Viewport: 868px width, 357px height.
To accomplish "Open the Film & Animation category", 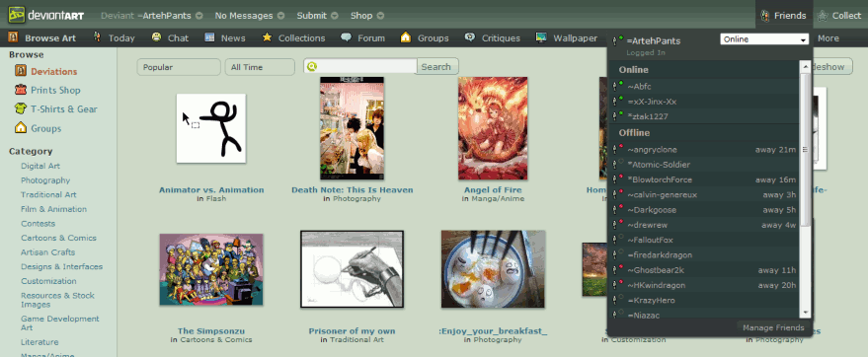I will [53, 209].
